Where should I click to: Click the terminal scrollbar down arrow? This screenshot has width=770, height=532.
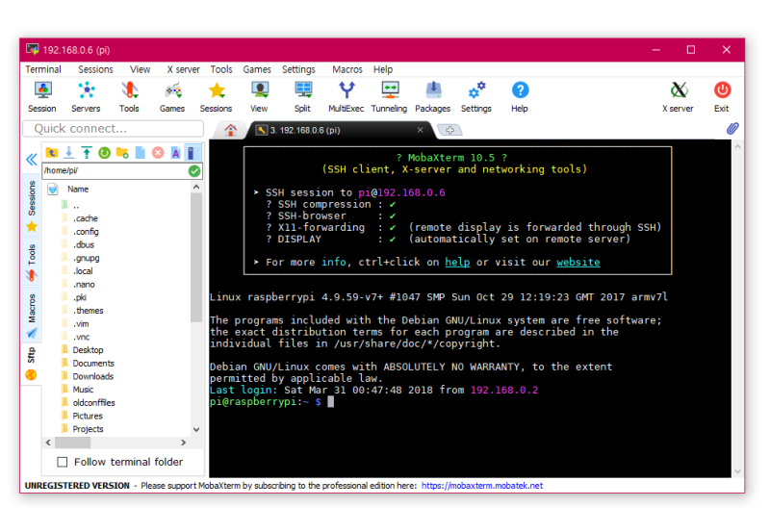pos(737,471)
